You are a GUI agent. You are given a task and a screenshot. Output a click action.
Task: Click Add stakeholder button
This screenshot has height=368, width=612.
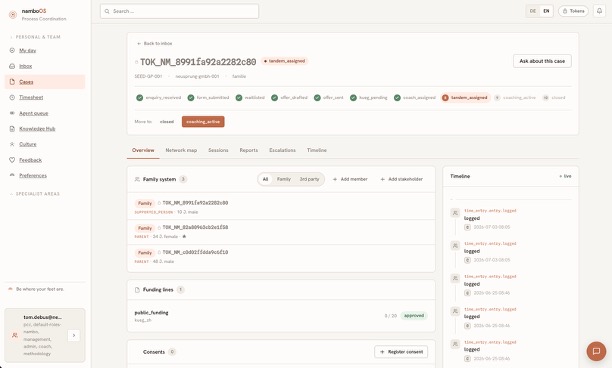(402, 179)
